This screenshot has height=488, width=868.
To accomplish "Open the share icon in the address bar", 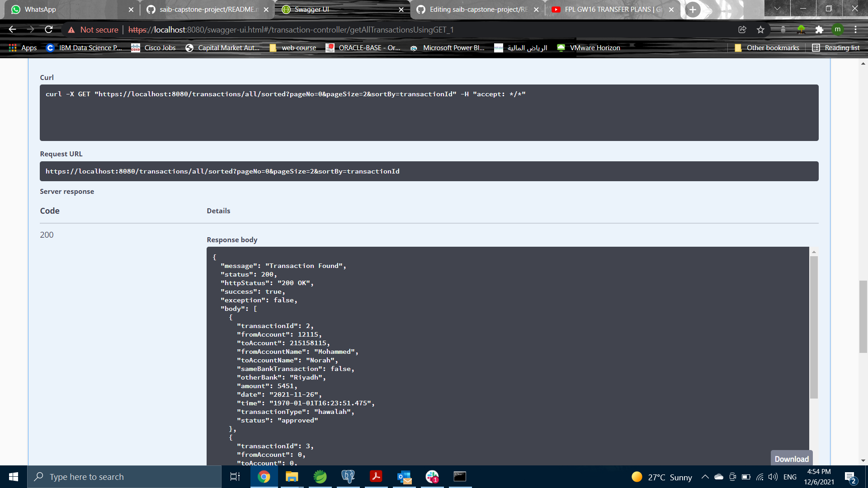I will pos(742,29).
